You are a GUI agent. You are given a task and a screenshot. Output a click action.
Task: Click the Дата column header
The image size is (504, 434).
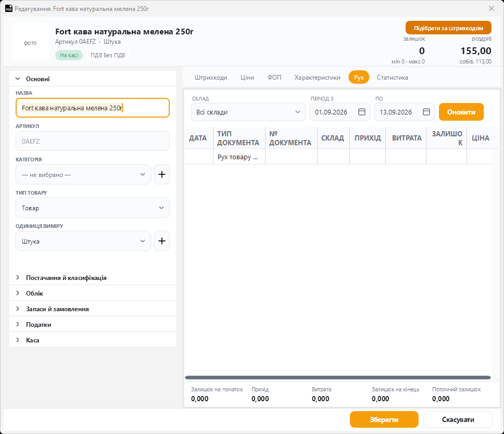[x=198, y=138]
